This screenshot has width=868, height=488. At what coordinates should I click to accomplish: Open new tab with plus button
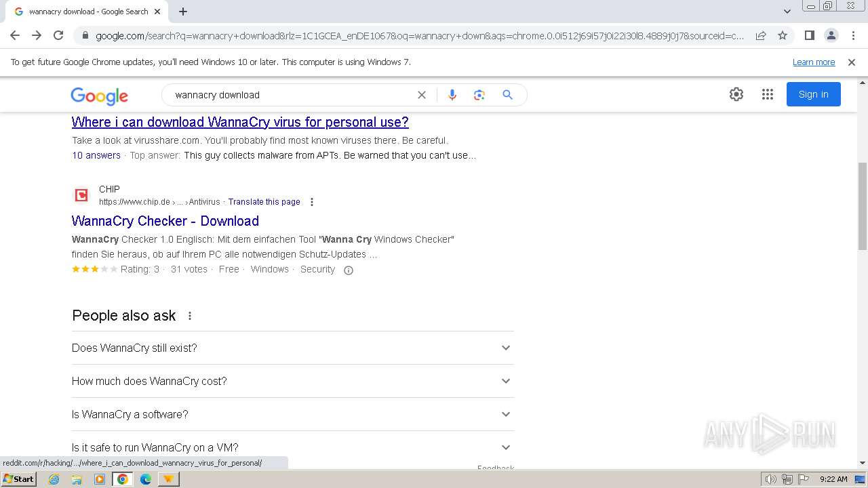pos(183,12)
